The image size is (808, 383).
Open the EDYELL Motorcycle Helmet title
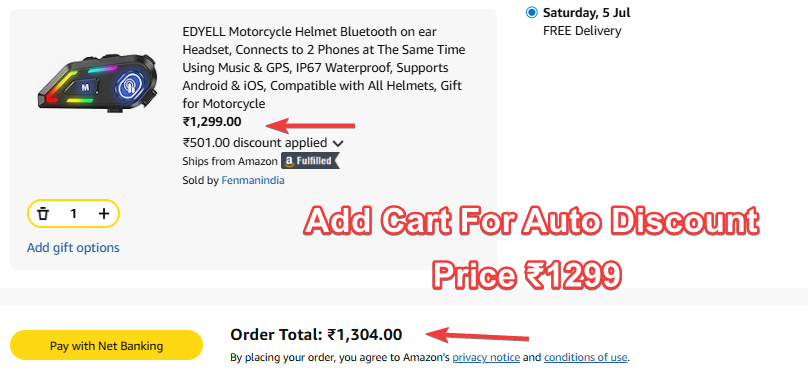point(324,68)
